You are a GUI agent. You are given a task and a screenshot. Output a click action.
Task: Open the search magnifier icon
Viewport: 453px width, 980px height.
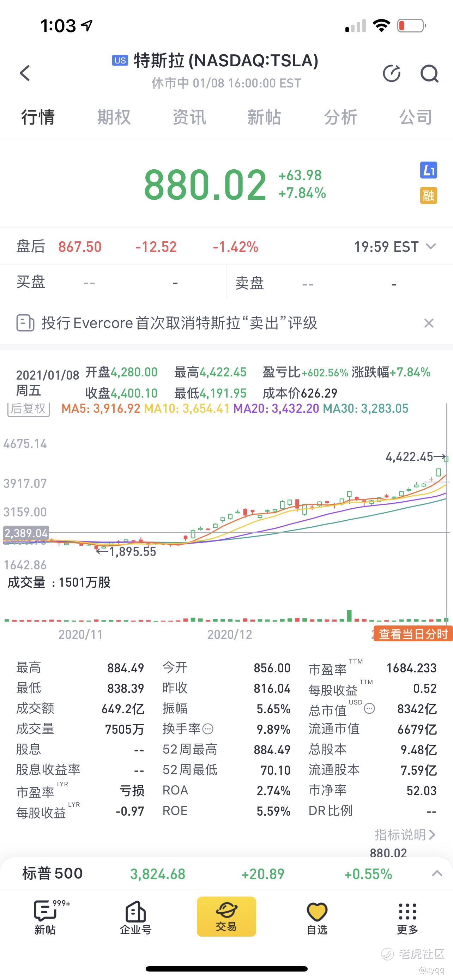click(x=429, y=73)
